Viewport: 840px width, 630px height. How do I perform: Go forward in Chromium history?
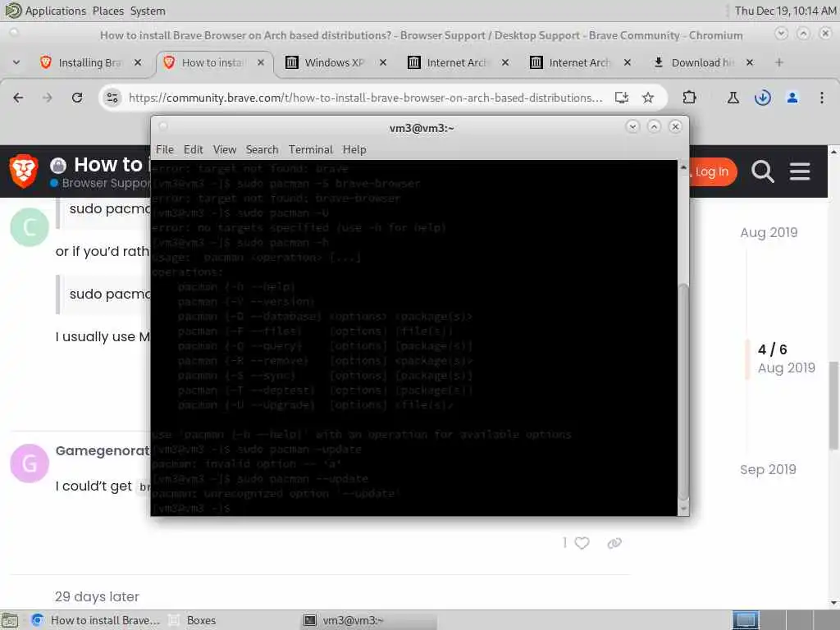(x=48, y=98)
